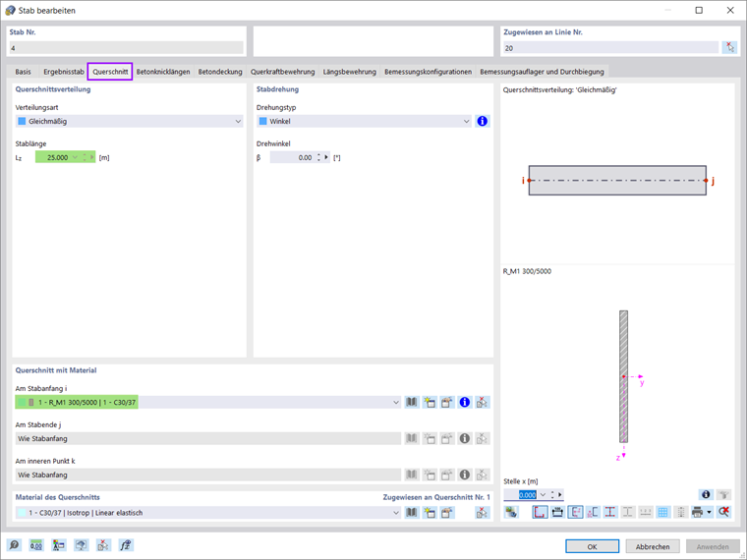Toggle the dimensions display in the preview
Viewport: 747px width, 560px height.
(x=557, y=513)
